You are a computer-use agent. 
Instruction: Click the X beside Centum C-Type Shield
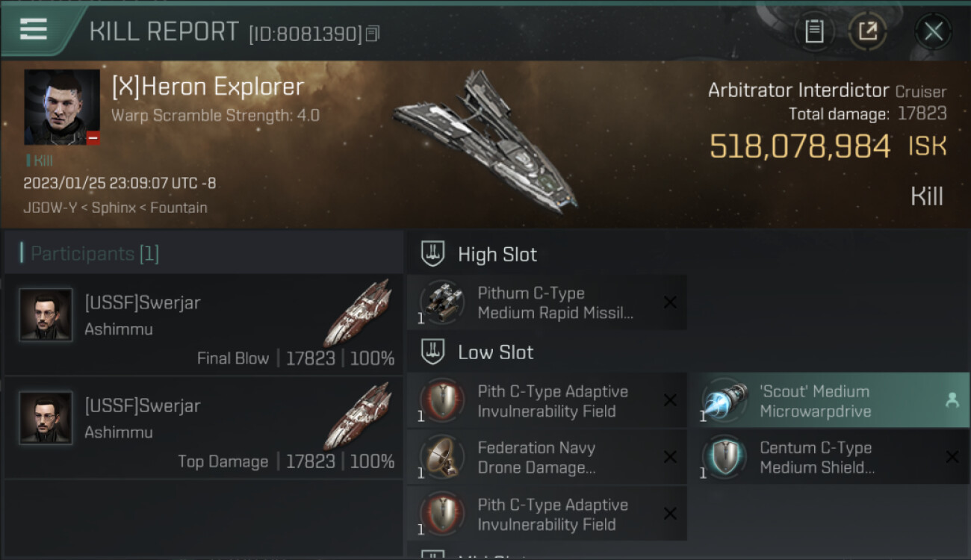pos(952,457)
